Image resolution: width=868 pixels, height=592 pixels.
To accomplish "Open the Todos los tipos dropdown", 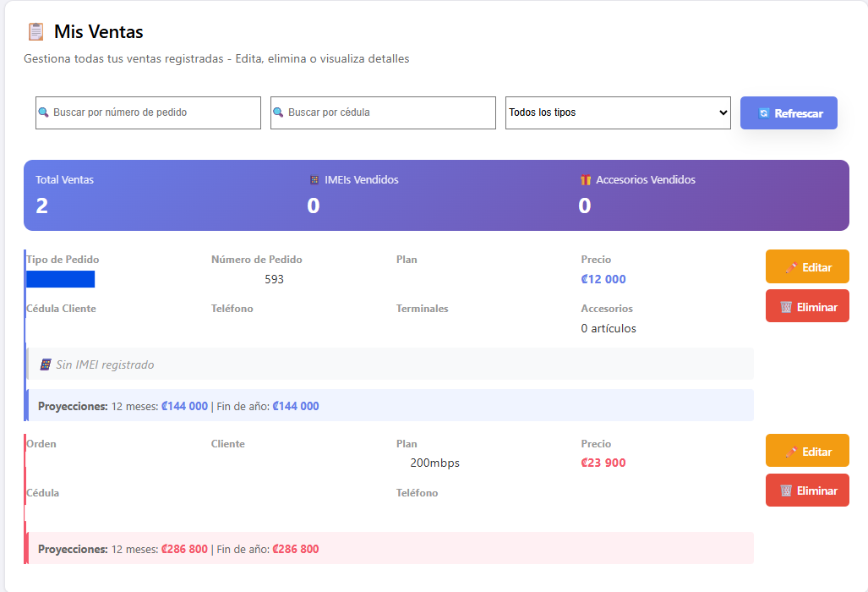I will 618,112.
